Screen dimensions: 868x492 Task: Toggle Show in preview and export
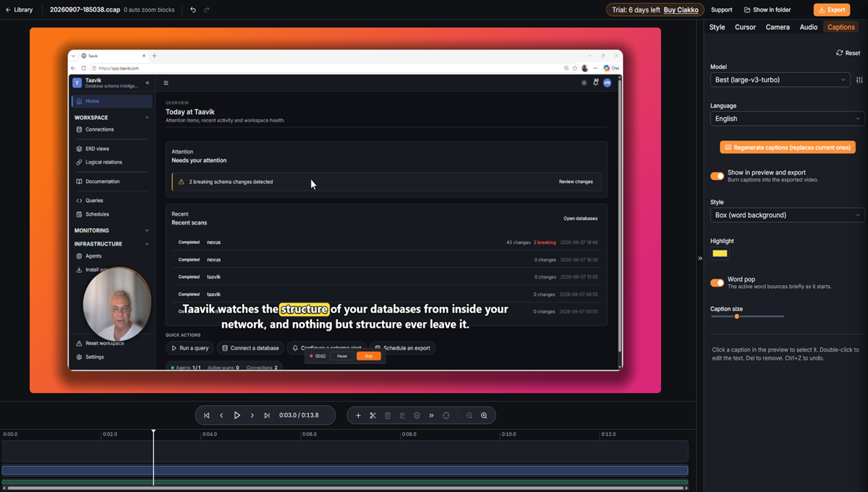(x=717, y=176)
